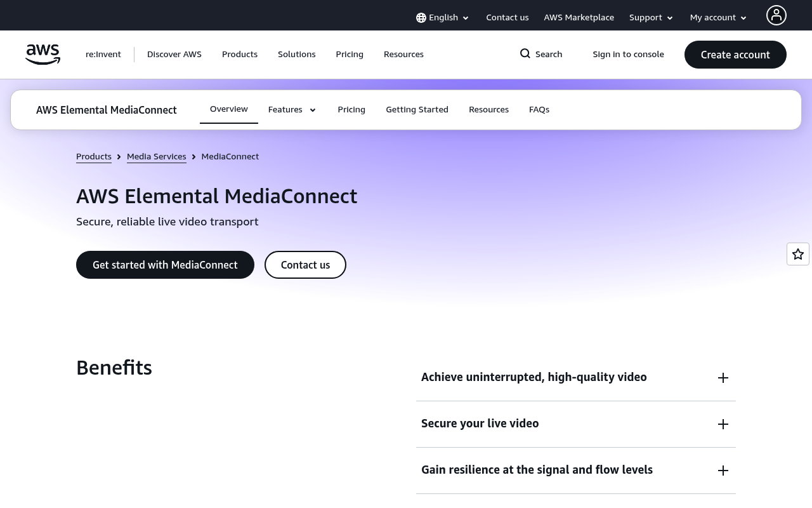Select the Getting Started tab
Viewport: 812px width, 508px height.
pyautogui.click(x=417, y=110)
